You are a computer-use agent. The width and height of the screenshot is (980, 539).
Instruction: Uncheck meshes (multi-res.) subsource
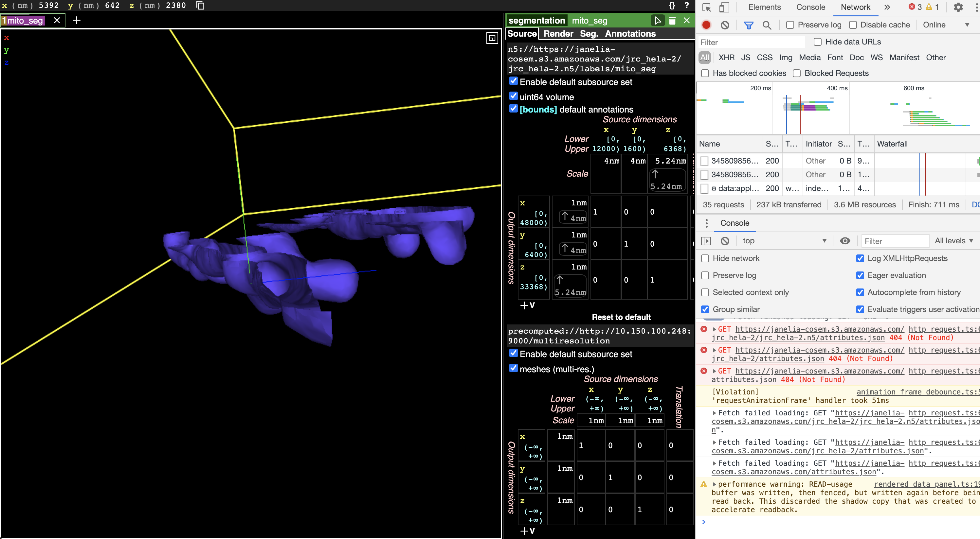(514, 368)
